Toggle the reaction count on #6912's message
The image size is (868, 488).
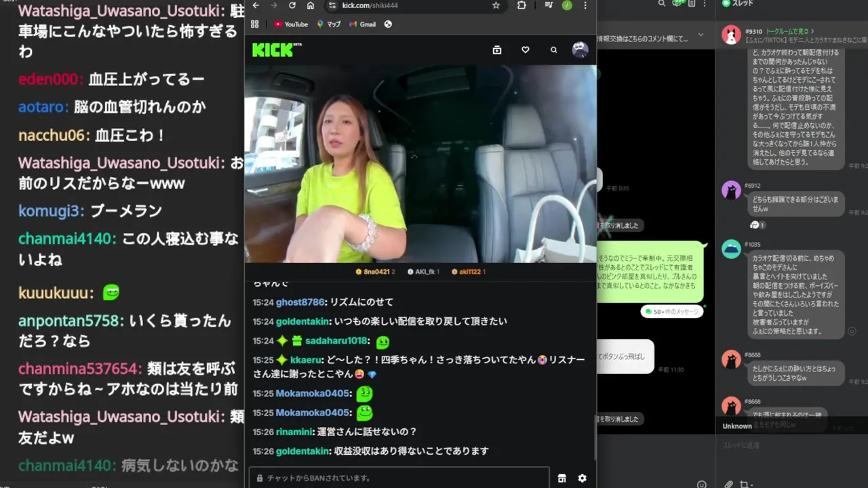tap(757, 224)
